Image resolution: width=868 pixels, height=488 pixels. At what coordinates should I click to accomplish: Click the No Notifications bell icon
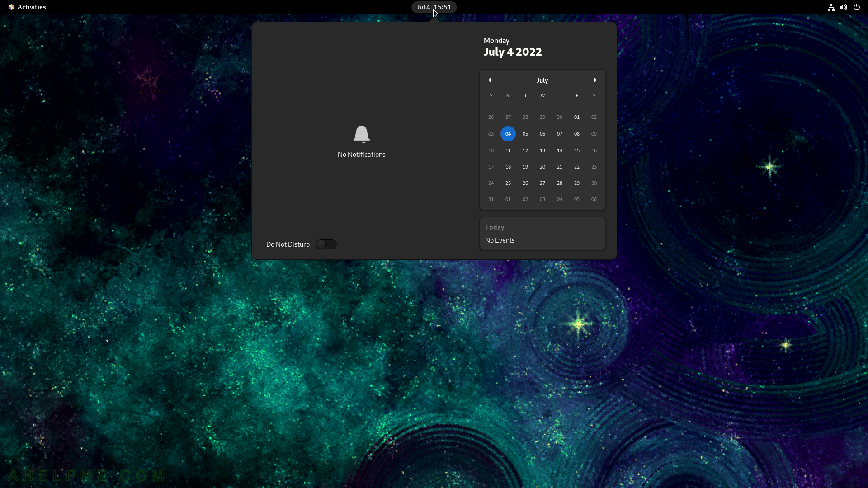click(x=362, y=134)
